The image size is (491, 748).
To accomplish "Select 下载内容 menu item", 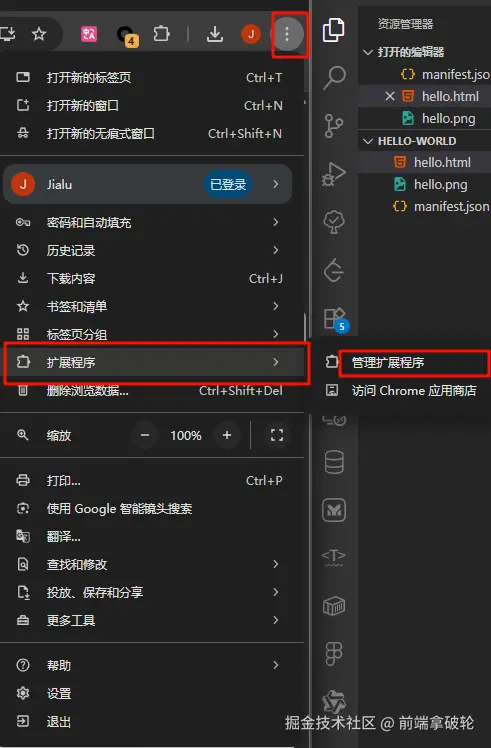I will pyautogui.click(x=152, y=278).
